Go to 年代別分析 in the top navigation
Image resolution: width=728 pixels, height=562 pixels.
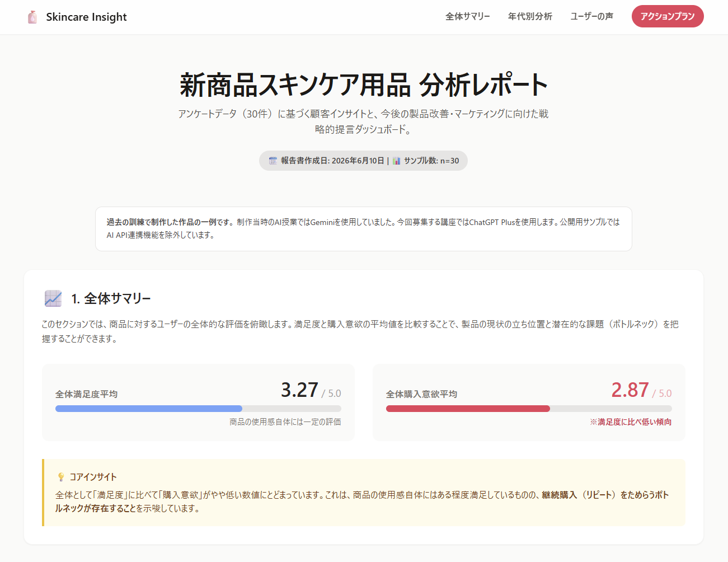click(530, 17)
